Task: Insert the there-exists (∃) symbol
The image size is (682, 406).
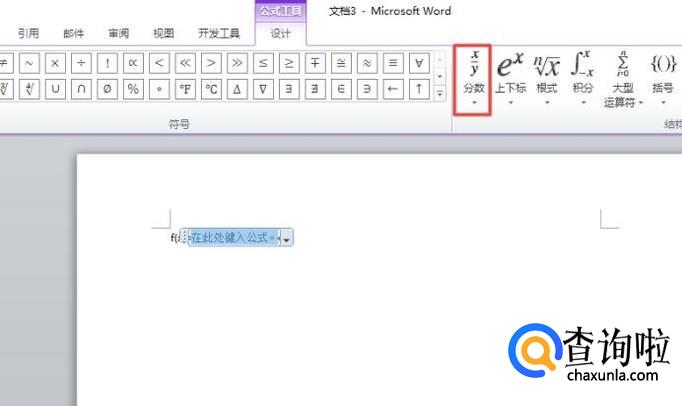Action: coord(289,89)
